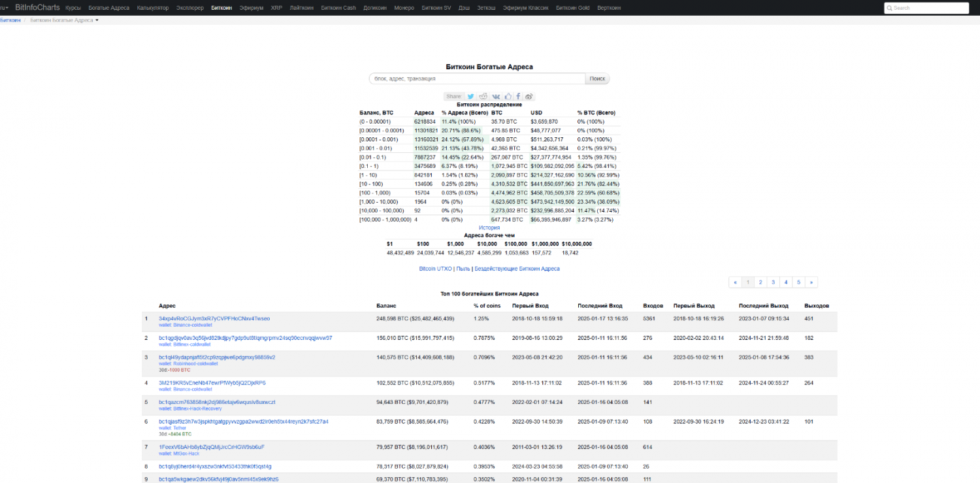
Task: Open Бездействующие Биткоин Адреса link
Action: click(517, 269)
